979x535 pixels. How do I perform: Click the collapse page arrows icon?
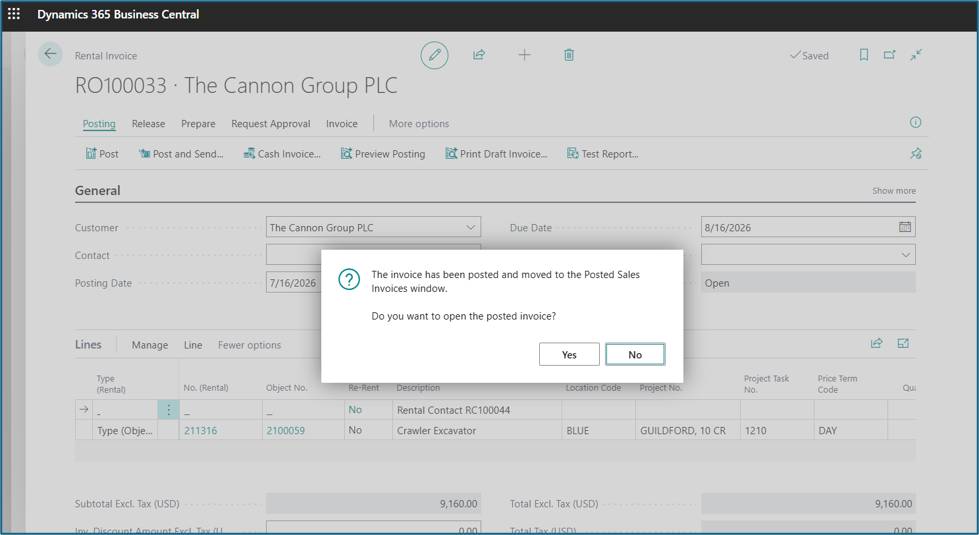click(915, 55)
